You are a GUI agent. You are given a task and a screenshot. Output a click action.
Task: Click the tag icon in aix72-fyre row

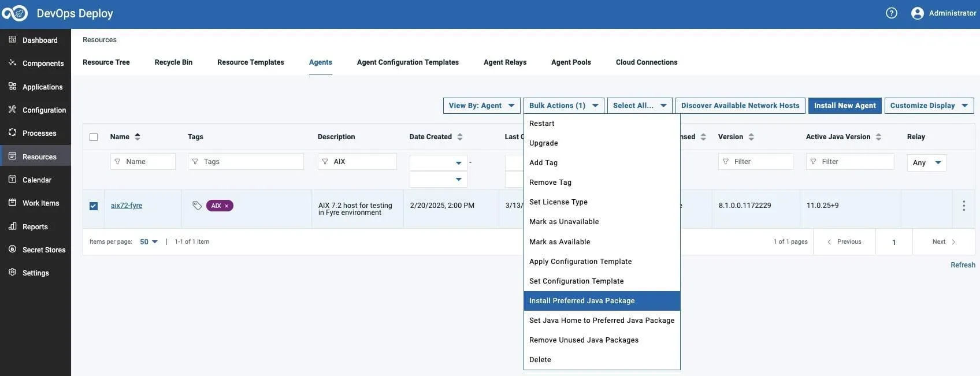pyautogui.click(x=197, y=206)
